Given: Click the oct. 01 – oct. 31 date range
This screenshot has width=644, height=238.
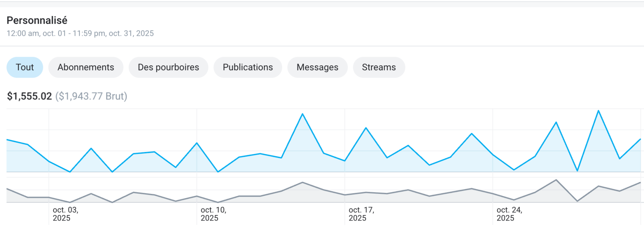Looking at the screenshot, I should click(x=80, y=33).
